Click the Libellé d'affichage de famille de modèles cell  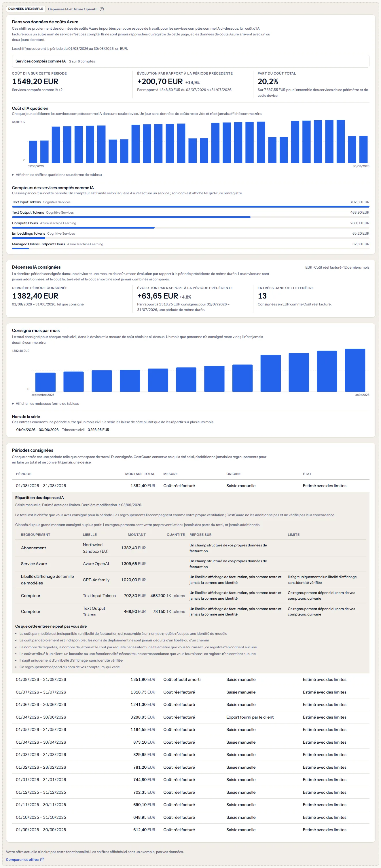click(47, 580)
